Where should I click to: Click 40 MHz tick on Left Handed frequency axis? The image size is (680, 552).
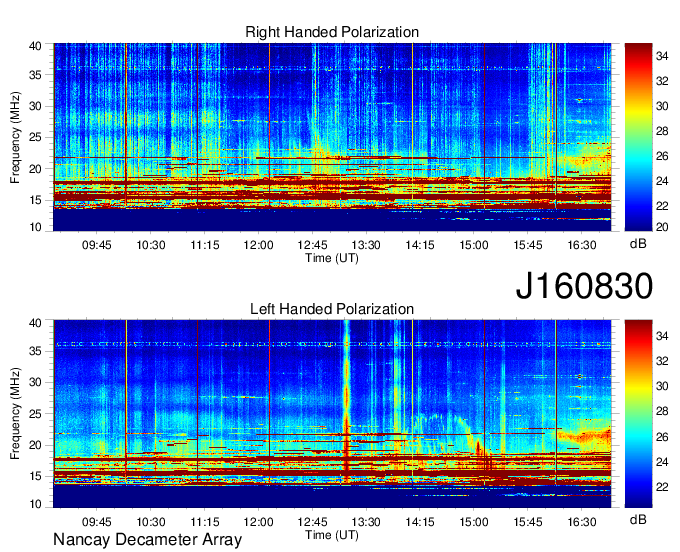tap(35, 323)
